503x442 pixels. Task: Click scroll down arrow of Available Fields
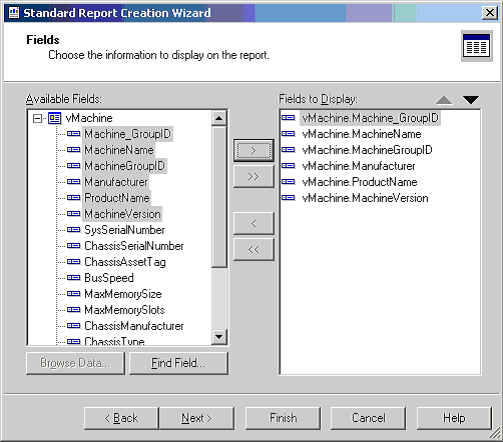[219, 337]
